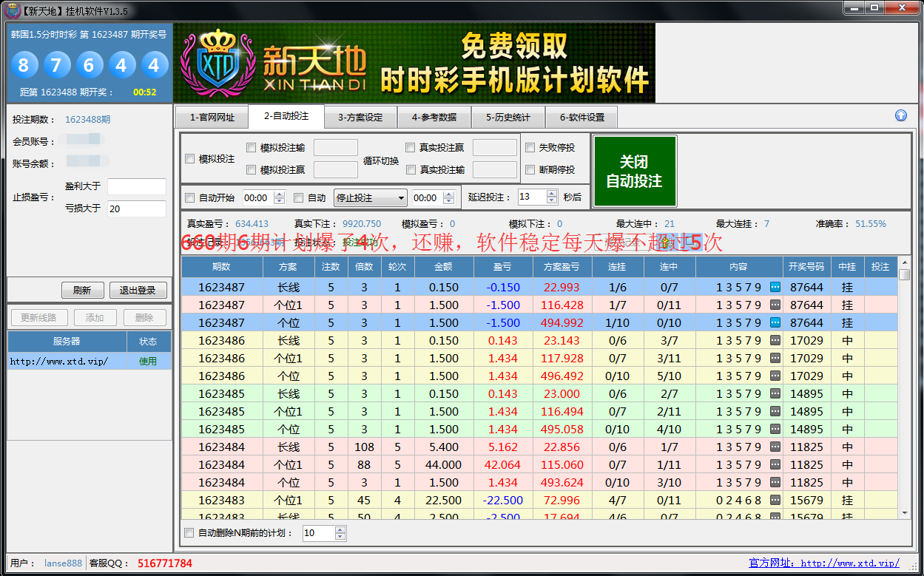The width and height of the screenshot is (924, 576).
Task: Decrease time spinner after 停止投注
Action: tap(449, 201)
